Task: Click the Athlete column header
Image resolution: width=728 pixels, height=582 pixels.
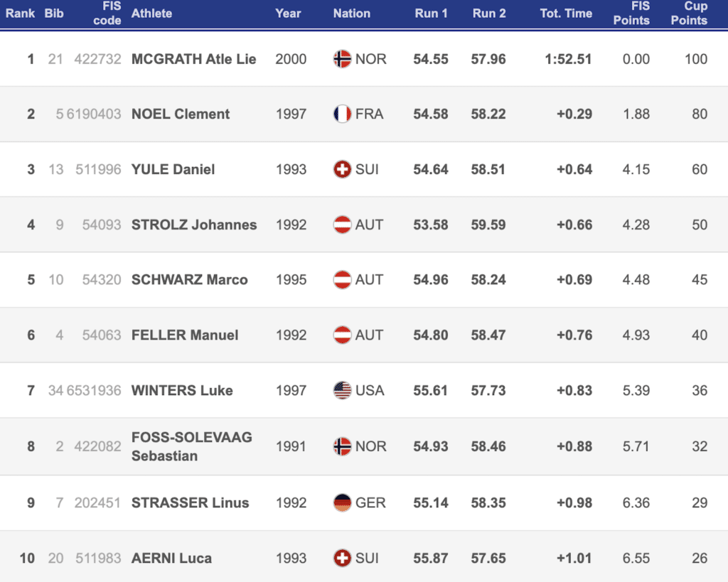Action: [151, 14]
